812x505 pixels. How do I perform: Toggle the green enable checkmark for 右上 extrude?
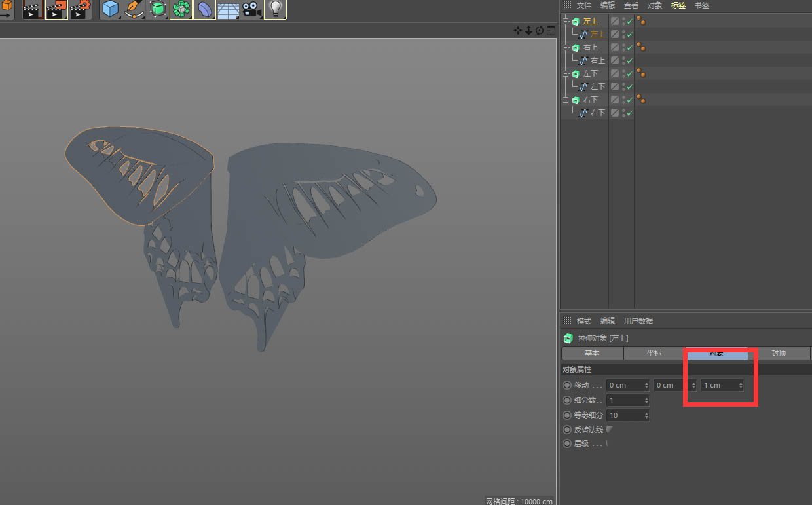[630, 48]
